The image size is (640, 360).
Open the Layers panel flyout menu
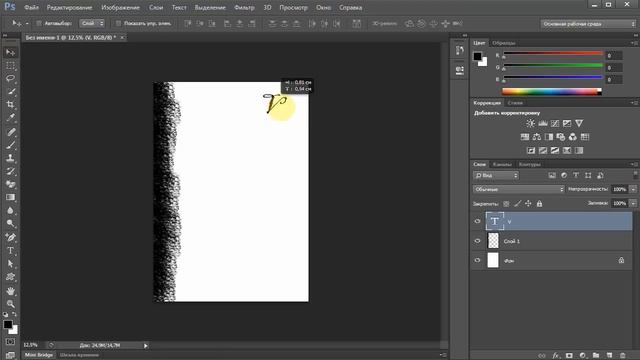[634, 164]
